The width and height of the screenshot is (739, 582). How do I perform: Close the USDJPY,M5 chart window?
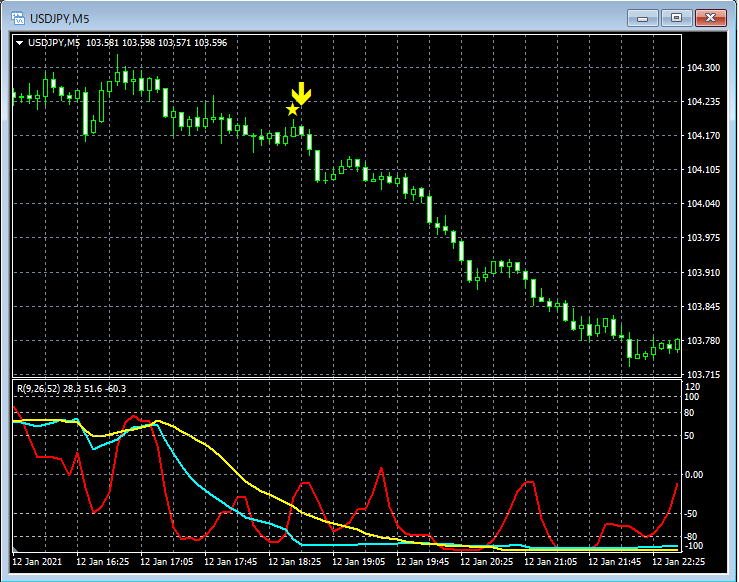pyautogui.click(x=712, y=18)
